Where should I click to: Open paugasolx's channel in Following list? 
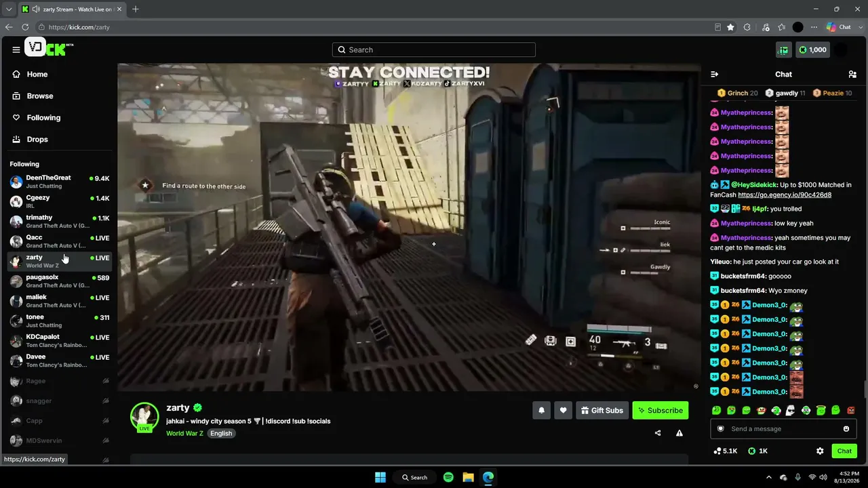60,281
